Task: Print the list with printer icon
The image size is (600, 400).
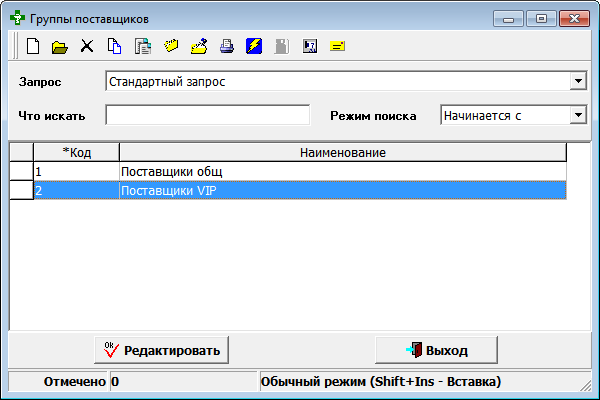Action: tap(227, 46)
